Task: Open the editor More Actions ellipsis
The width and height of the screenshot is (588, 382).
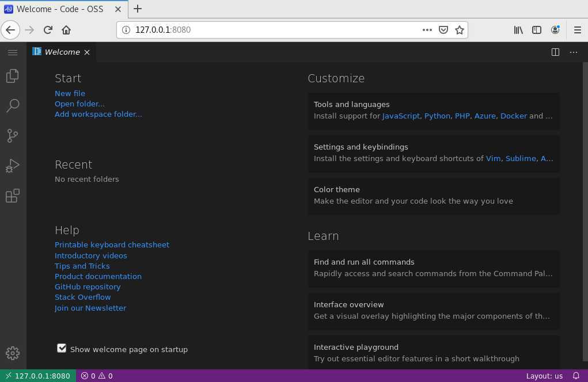Action: pyautogui.click(x=574, y=52)
